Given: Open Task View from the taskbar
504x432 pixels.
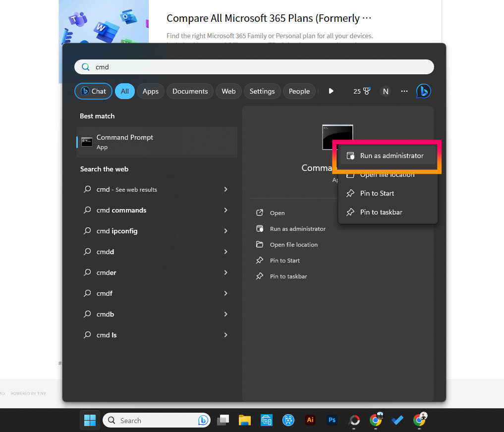Looking at the screenshot, I should point(223,420).
